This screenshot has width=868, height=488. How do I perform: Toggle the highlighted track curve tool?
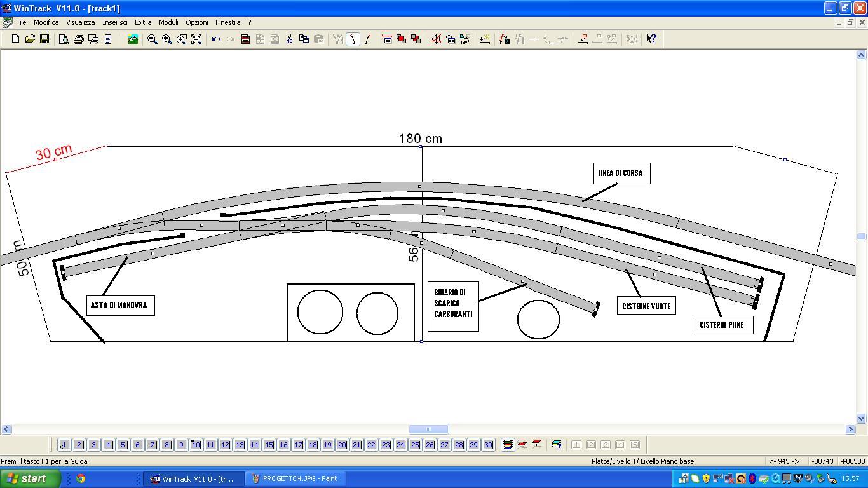353,39
